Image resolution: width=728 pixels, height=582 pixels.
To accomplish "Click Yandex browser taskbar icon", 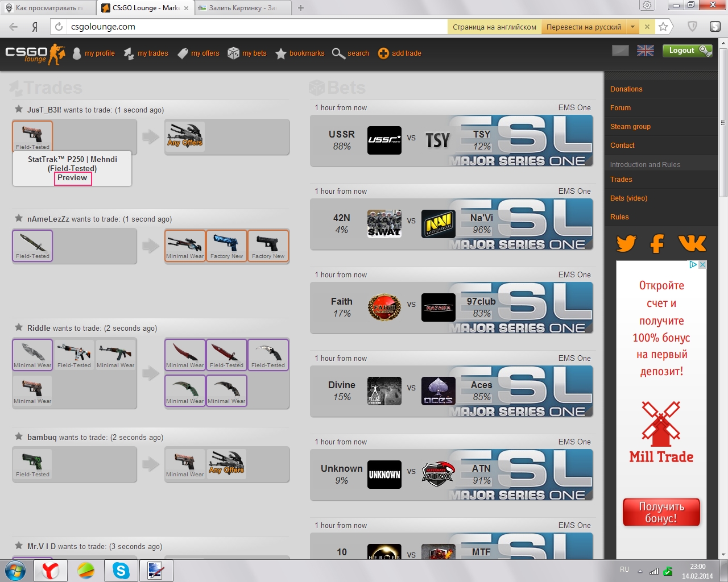I will [51, 570].
